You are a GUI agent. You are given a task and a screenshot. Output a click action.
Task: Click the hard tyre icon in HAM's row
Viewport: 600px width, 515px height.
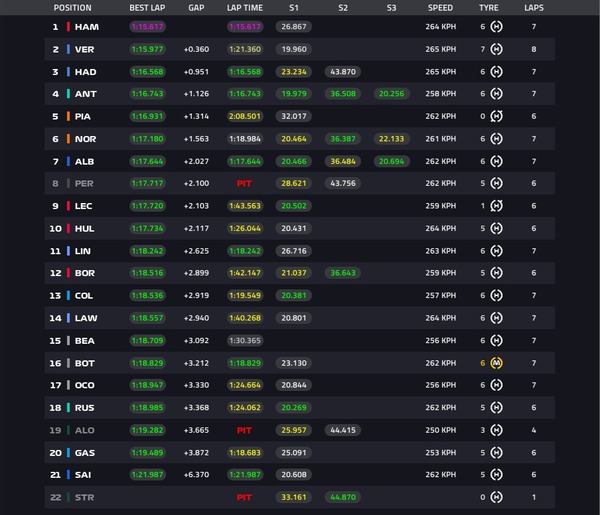pyautogui.click(x=496, y=27)
